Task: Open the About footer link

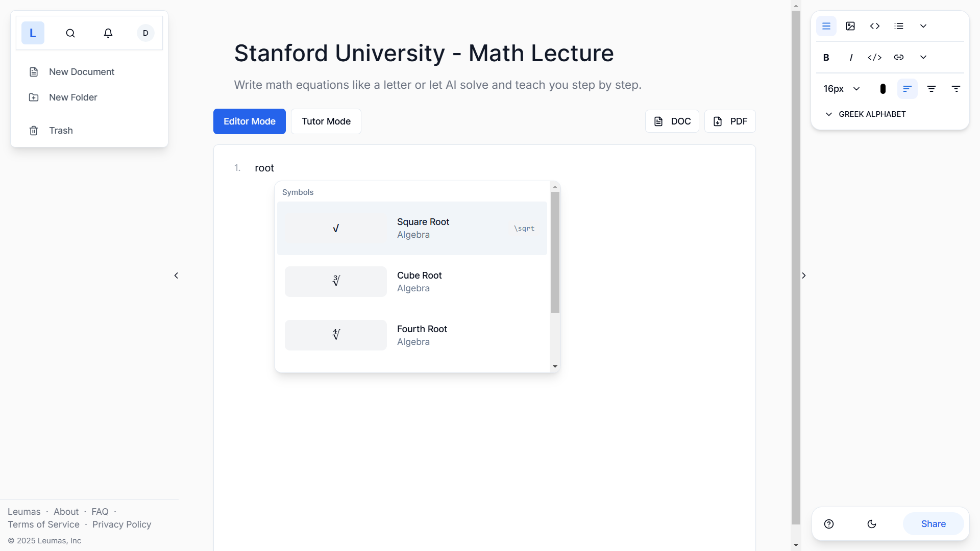Action: 66,512
